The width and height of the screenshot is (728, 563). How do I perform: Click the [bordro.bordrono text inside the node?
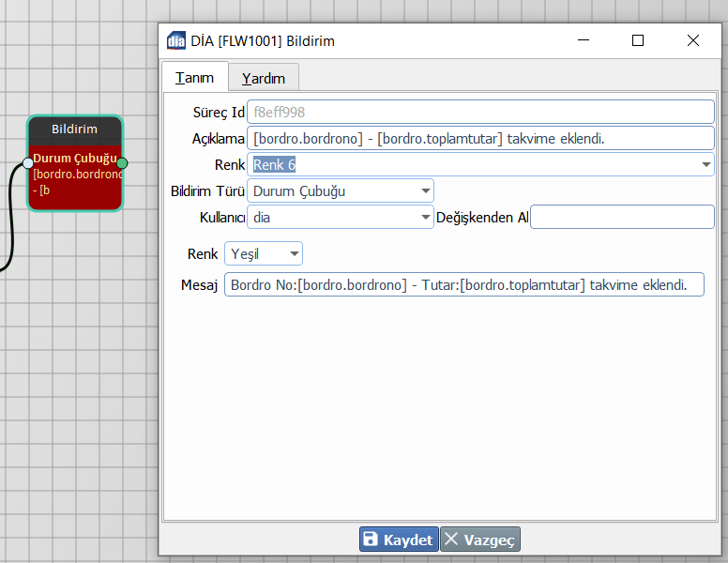pyautogui.click(x=77, y=175)
